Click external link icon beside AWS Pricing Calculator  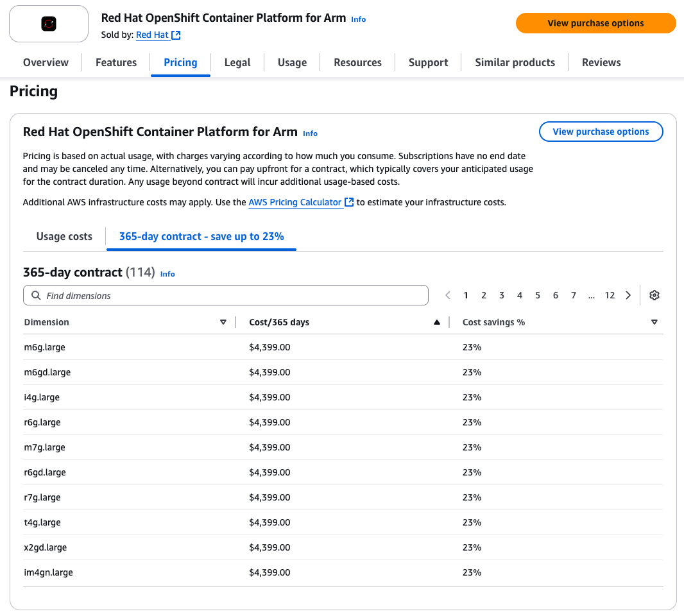349,202
